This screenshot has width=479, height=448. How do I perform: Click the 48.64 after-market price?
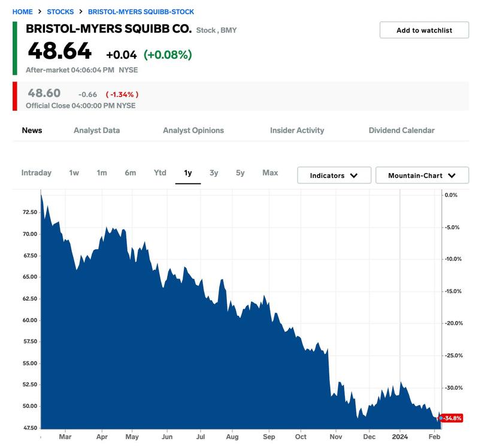point(59,51)
